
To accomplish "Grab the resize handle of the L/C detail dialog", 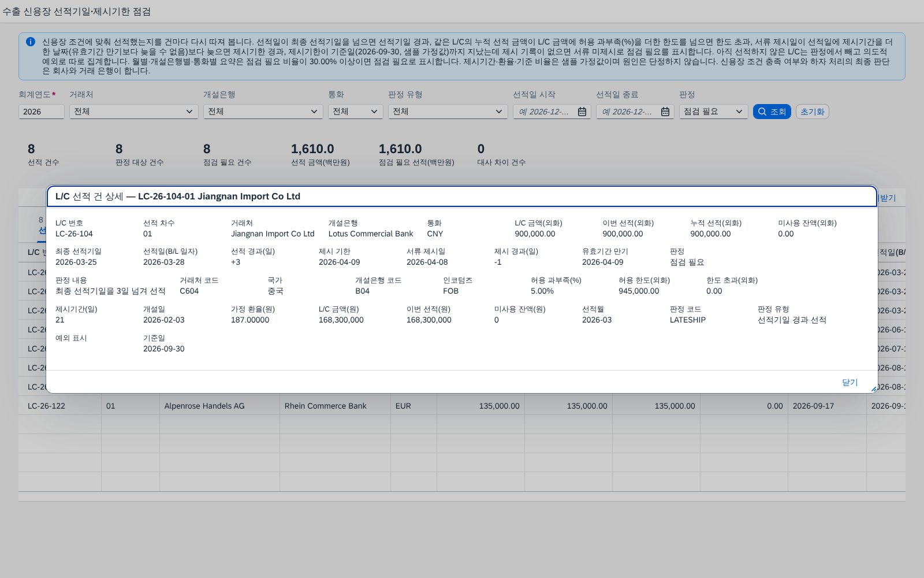I will pyautogui.click(x=873, y=389).
